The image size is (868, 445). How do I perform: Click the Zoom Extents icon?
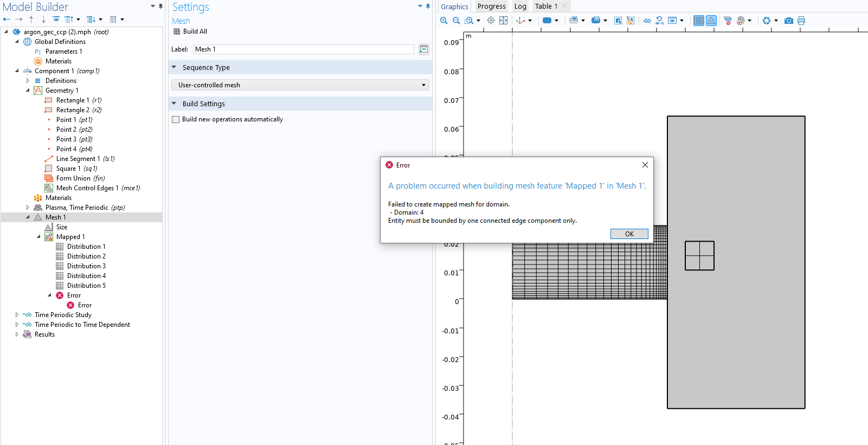tap(503, 21)
